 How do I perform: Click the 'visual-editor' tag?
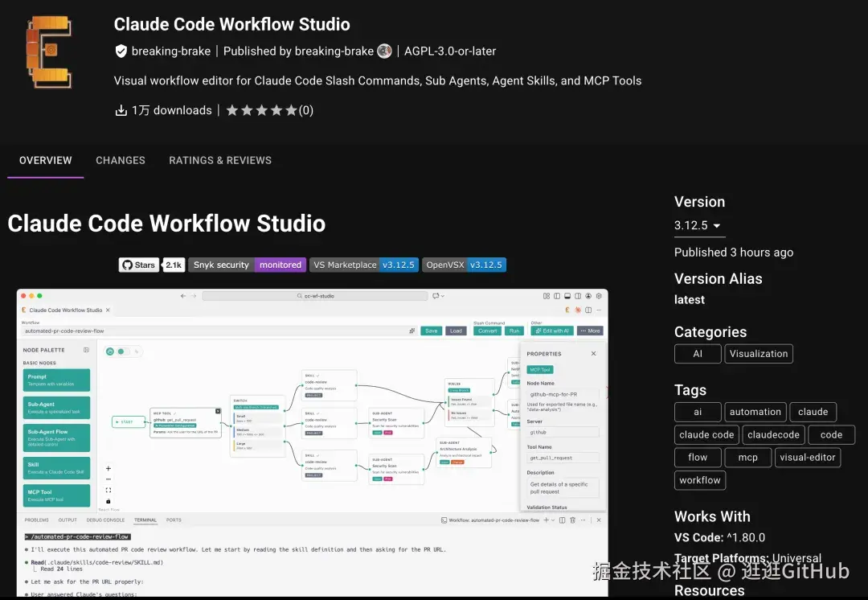808,457
